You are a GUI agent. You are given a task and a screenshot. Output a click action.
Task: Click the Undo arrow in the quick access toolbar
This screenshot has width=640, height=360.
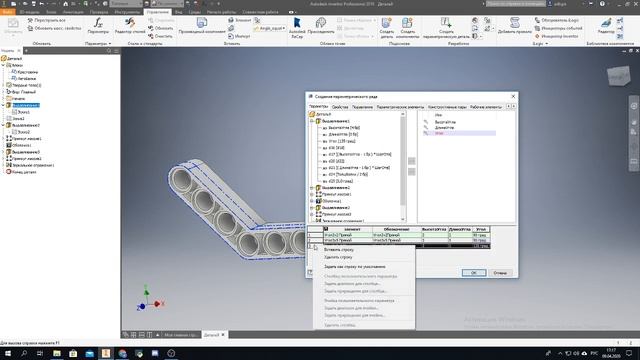click(41, 4)
